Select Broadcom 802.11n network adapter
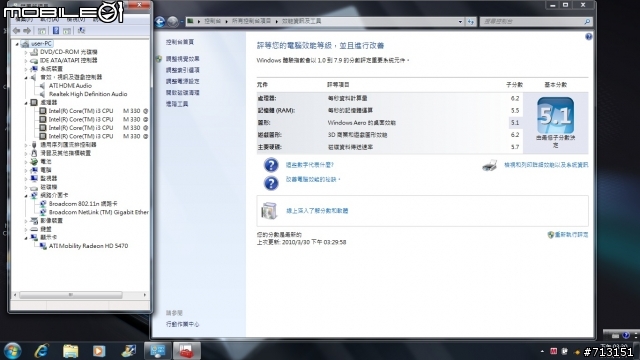 tap(83, 204)
